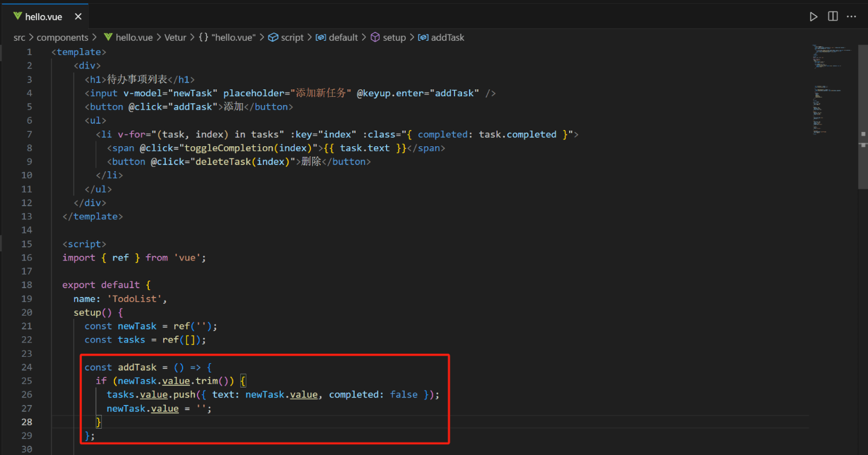868x455 pixels.
Task: Click the Vue logo in breadcrumb path
Action: 108,37
